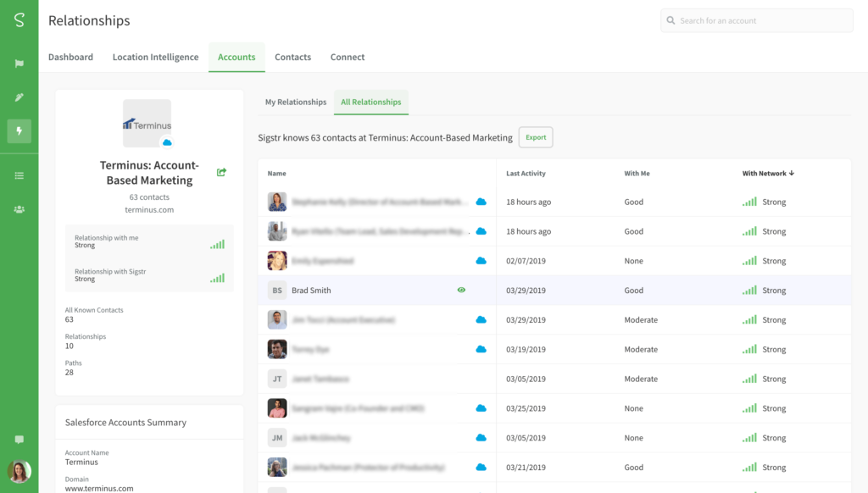Open the people group icon in the sidebar

[19, 210]
